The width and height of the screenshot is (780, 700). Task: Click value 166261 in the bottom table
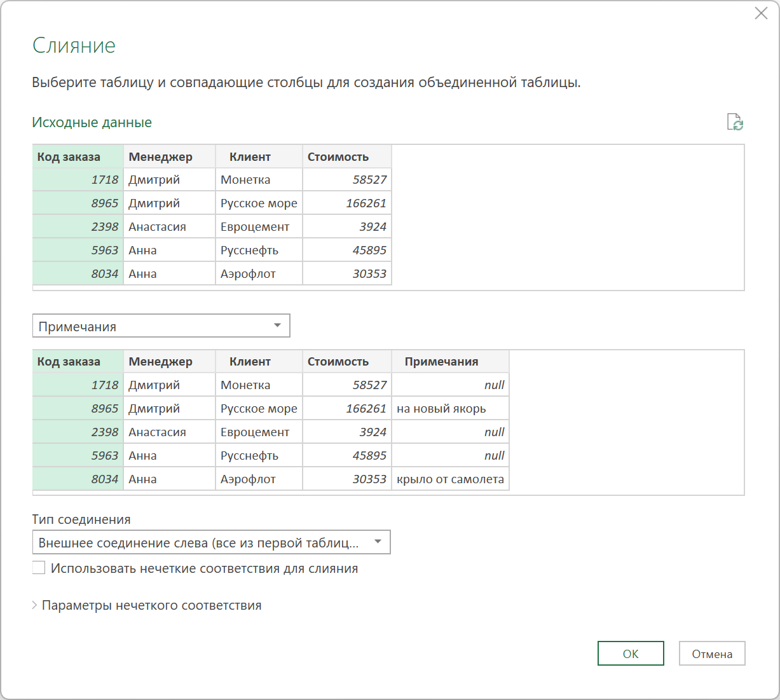[x=347, y=409]
